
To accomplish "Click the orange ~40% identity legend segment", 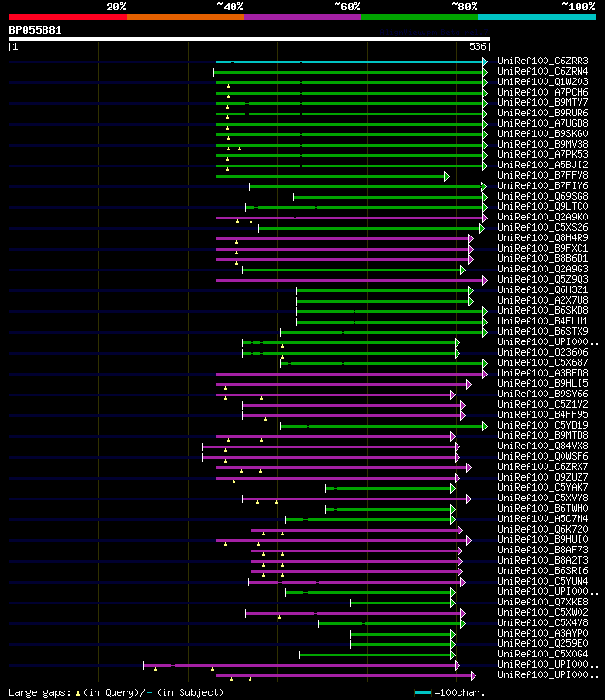I will click(x=185, y=17).
